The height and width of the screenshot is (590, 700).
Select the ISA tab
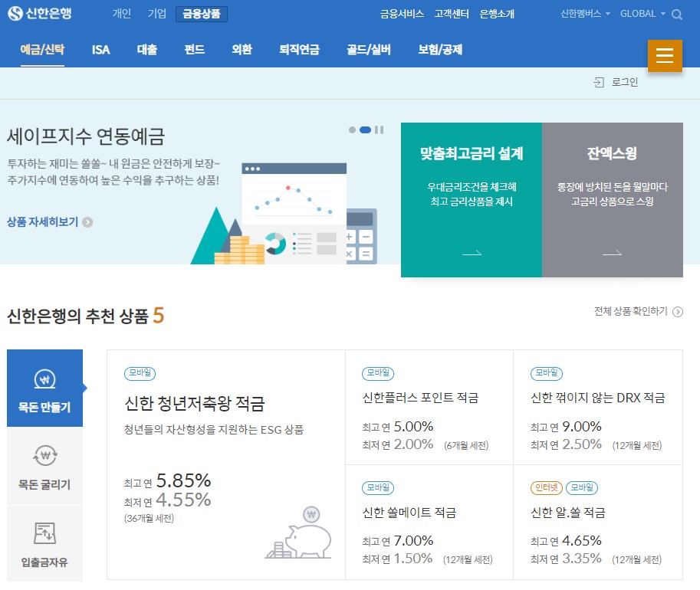point(101,50)
